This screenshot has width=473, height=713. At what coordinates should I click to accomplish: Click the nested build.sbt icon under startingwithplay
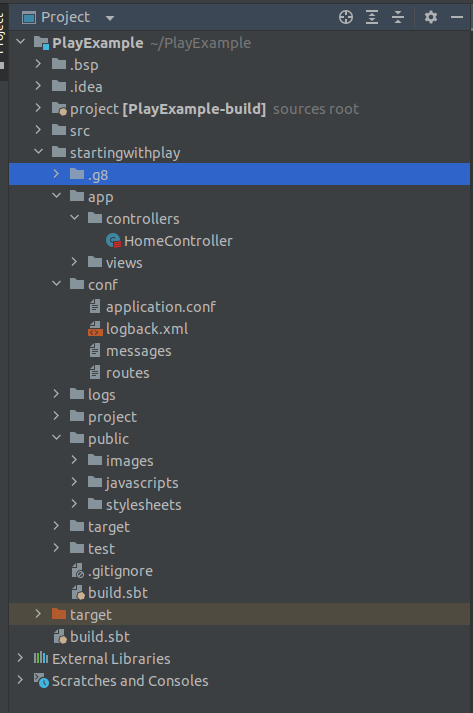click(x=78, y=592)
